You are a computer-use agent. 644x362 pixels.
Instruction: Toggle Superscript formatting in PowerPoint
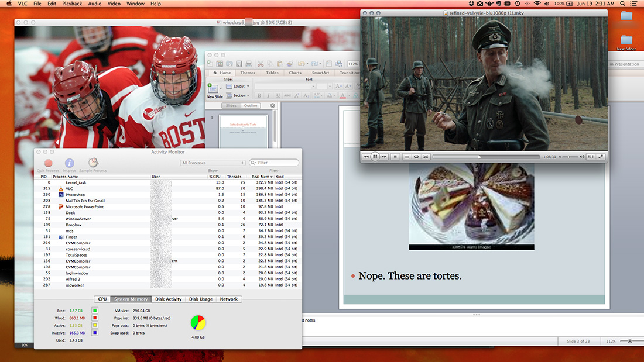(x=297, y=96)
